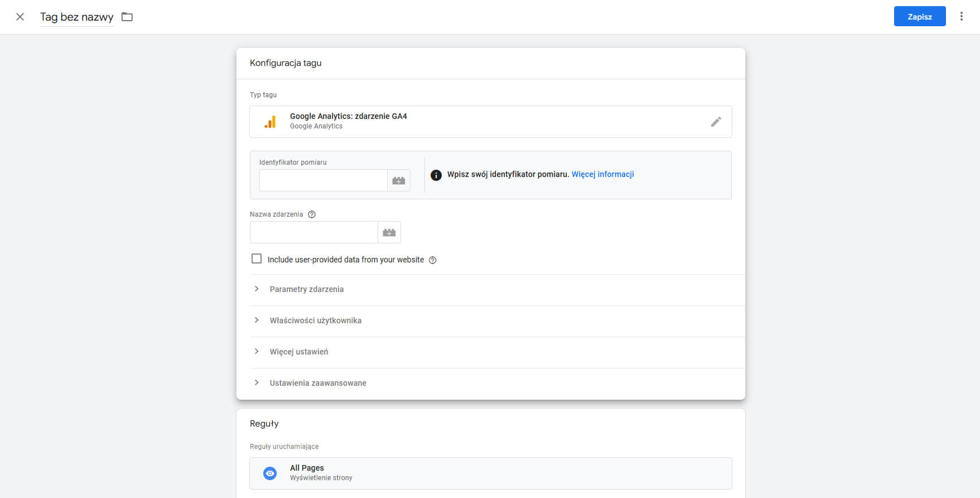Click the info icon beside 'Wpisz swój identyfikator pomiaru'

coord(436,175)
